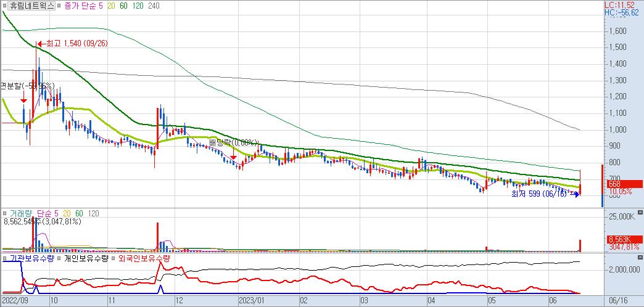The image size is (644, 307).
Task: Select the 종가 단순 5 moving average label
Action: pos(84,6)
